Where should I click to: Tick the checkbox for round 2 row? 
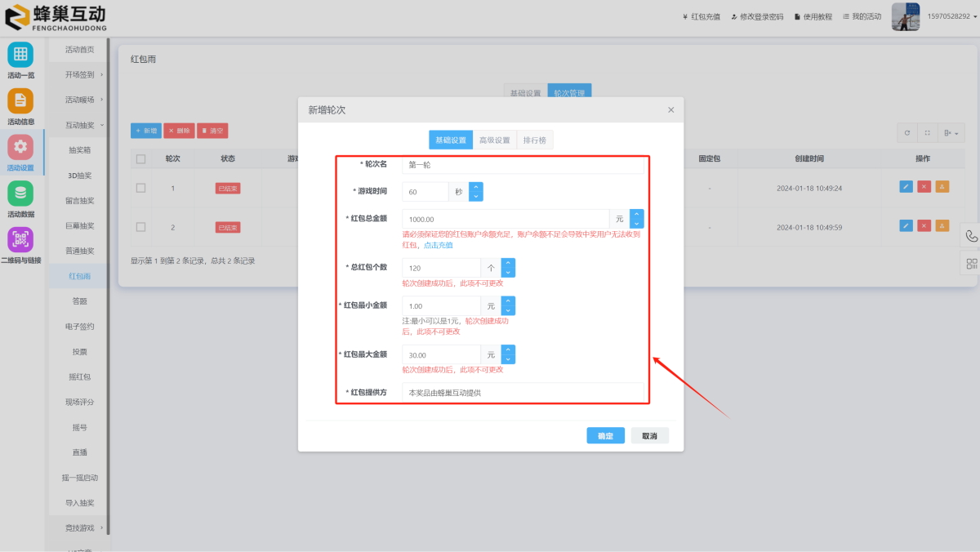point(140,227)
